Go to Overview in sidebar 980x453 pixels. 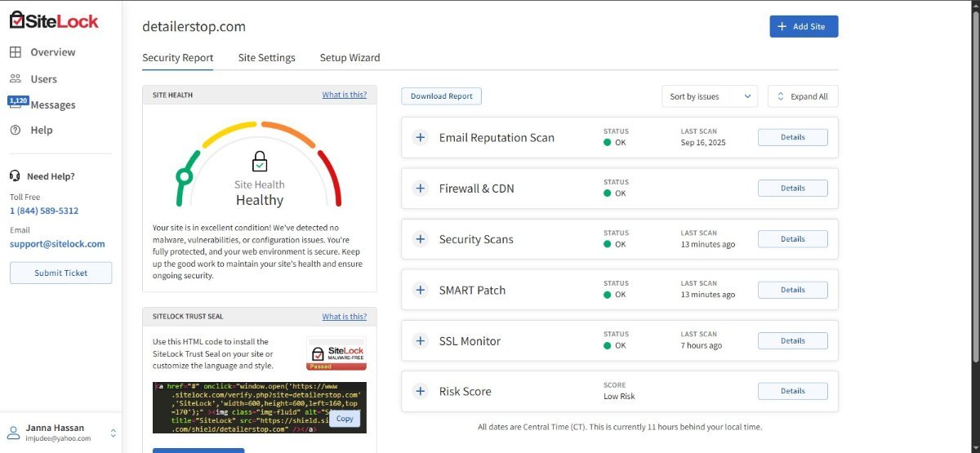click(x=53, y=52)
